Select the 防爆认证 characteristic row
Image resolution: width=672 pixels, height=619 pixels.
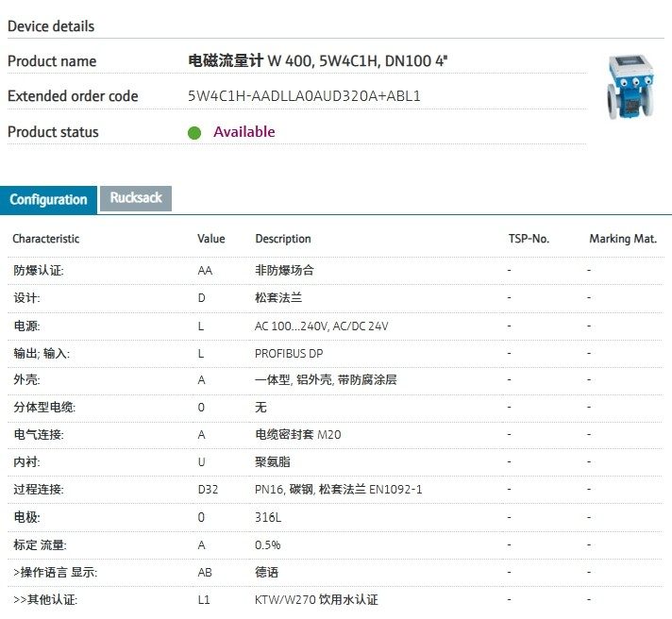[39, 270]
